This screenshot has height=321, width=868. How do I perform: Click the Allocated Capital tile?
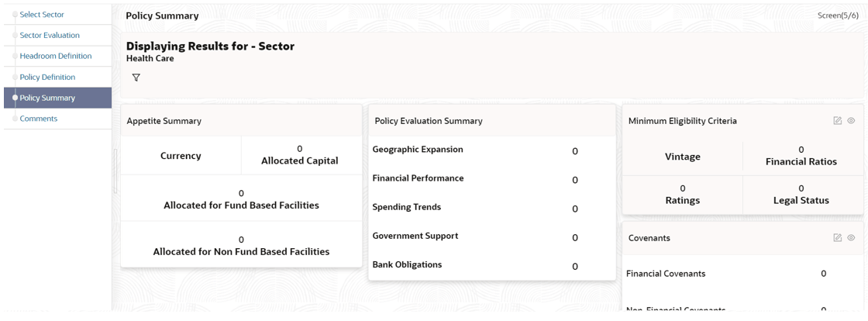click(x=299, y=156)
